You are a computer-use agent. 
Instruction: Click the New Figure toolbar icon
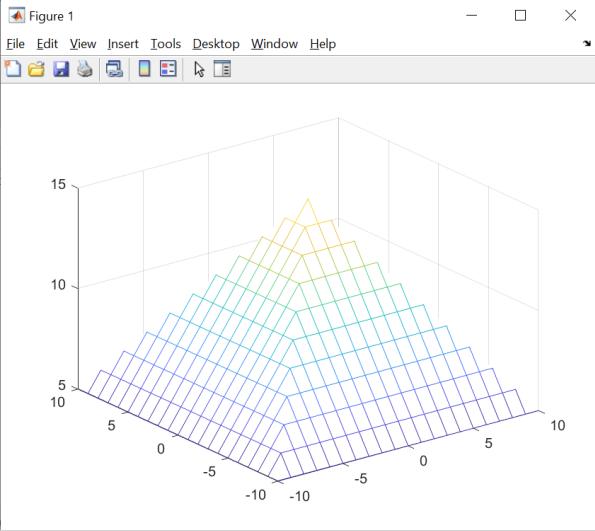point(13,69)
